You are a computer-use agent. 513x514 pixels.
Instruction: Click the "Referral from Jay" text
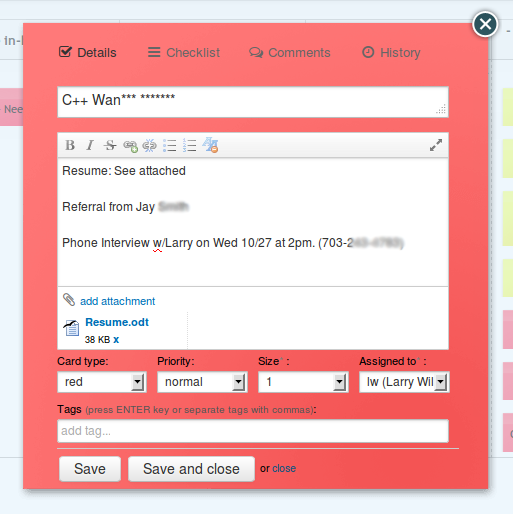pyautogui.click(x=108, y=207)
